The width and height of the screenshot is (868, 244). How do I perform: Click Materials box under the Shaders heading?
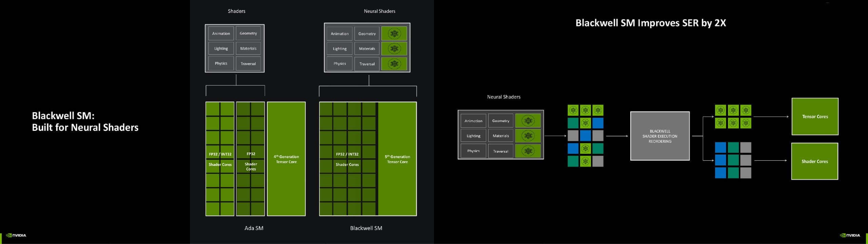(x=248, y=48)
